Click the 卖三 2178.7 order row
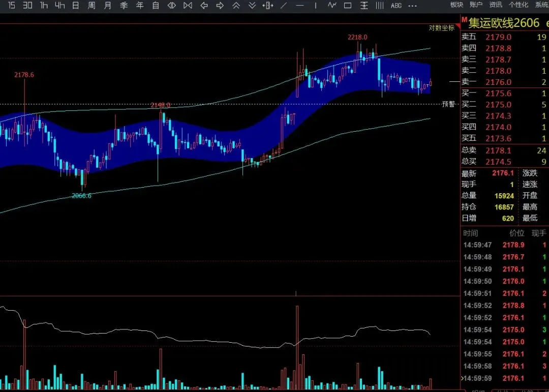Viewport: 549px width, 392px height. (x=504, y=59)
